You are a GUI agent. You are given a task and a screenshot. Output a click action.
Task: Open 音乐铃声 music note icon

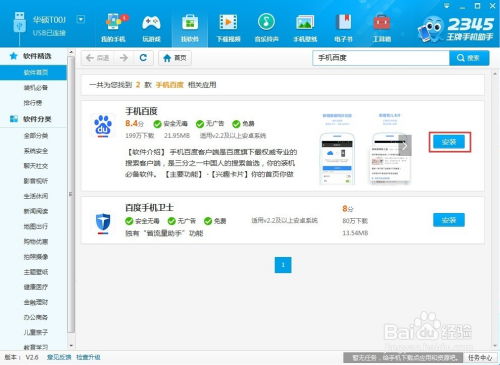coord(266,27)
